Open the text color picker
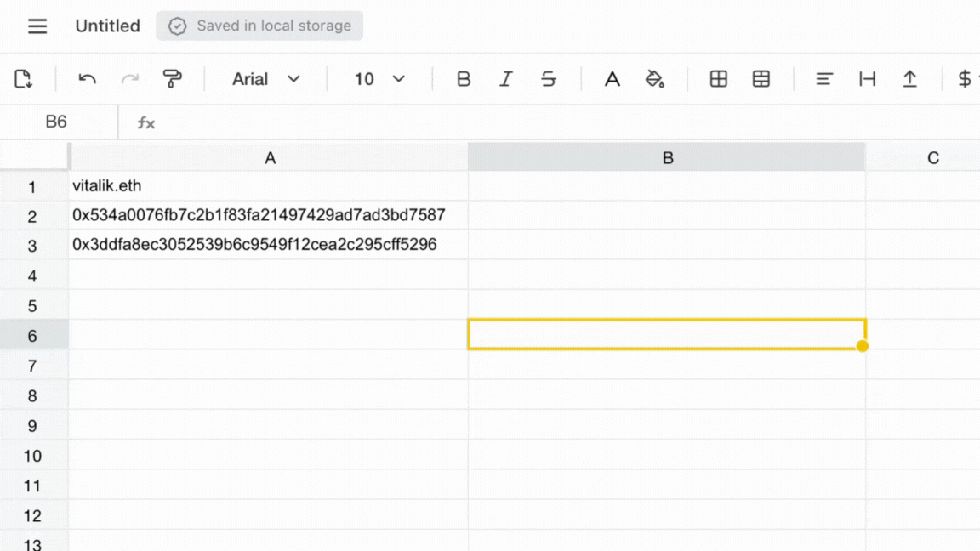 [612, 78]
